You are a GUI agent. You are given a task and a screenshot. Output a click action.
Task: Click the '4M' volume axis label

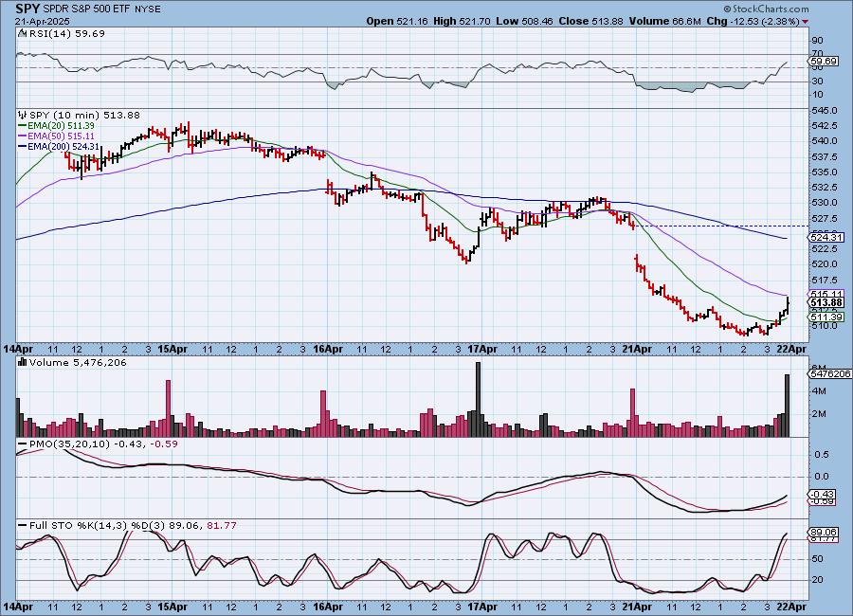click(x=819, y=391)
